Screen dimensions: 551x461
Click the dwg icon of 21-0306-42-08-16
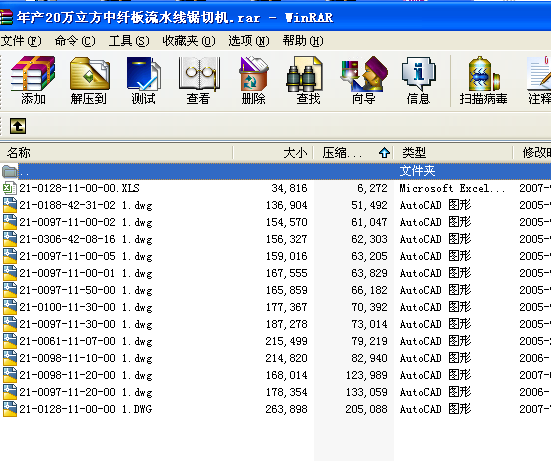point(9,239)
